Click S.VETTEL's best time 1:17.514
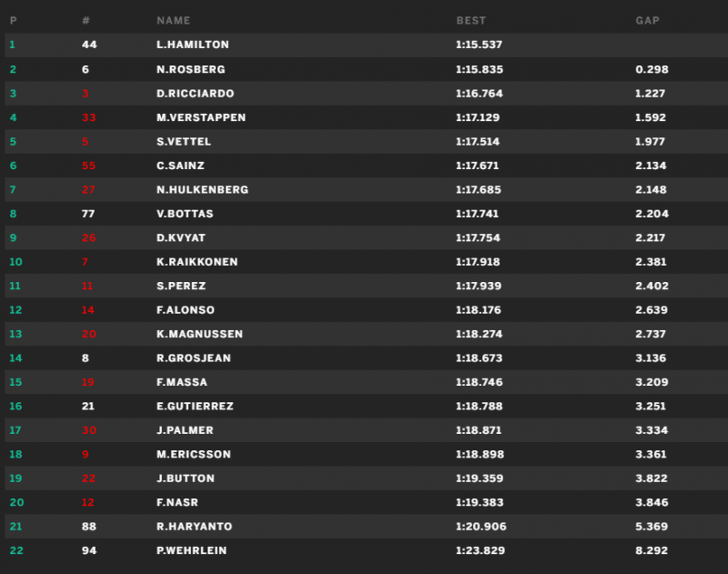The width and height of the screenshot is (728, 574). 478,142
